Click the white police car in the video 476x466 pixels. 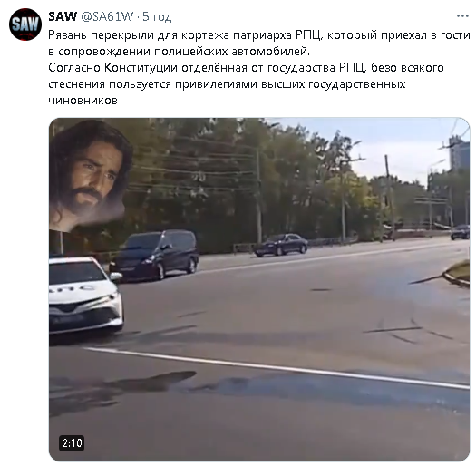click(85, 295)
